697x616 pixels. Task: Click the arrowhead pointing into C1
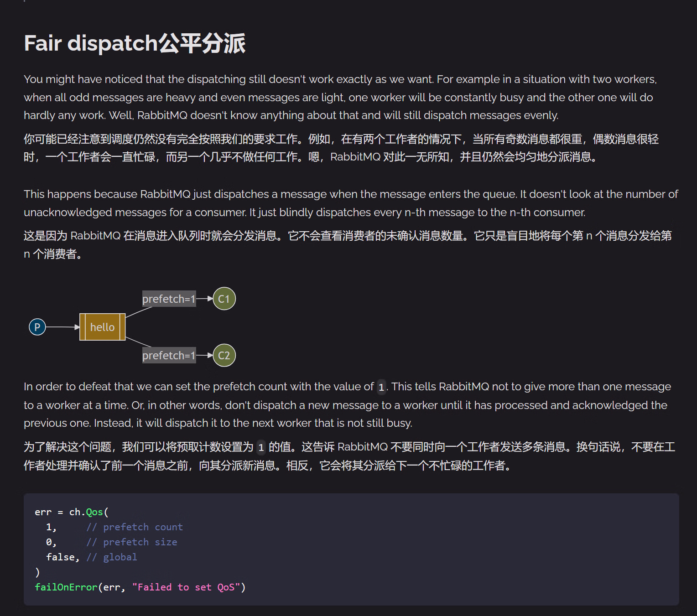tap(210, 299)
